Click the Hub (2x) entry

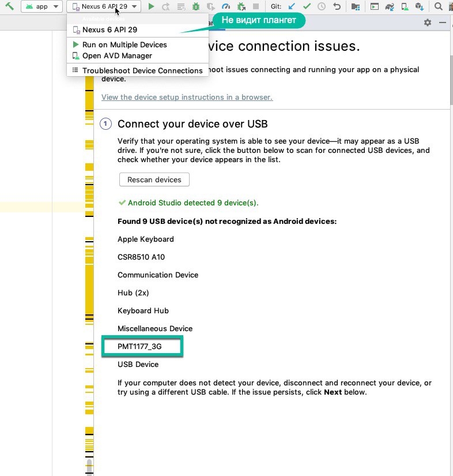click(133, 293)
